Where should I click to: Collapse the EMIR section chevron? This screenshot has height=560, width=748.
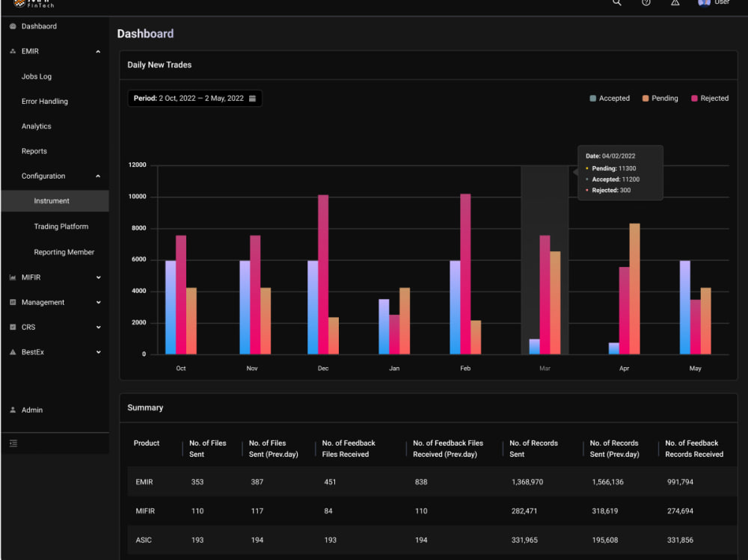[98, 52]
